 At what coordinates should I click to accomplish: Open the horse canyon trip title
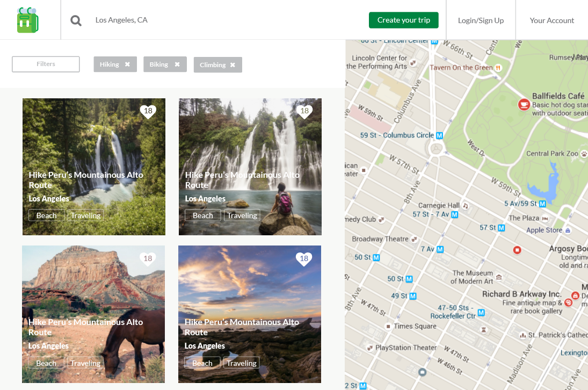[x=85, y=327]
